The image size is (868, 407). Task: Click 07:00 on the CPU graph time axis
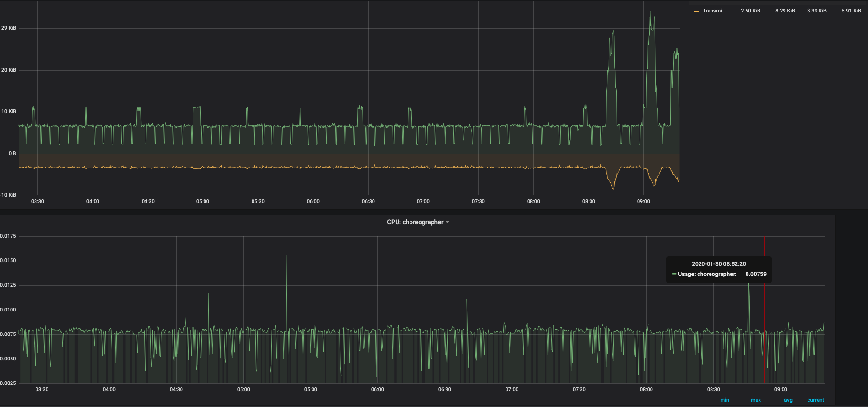(512, 389)
